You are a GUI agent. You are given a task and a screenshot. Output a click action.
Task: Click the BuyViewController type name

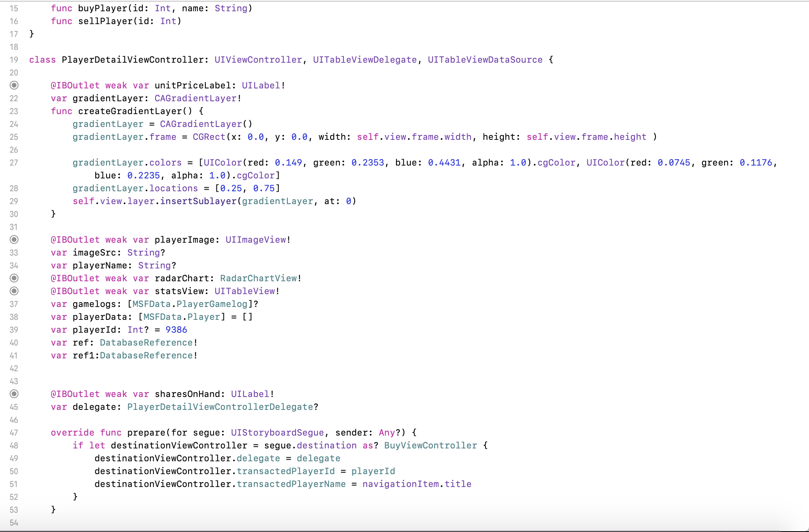[x=430, y=446]
